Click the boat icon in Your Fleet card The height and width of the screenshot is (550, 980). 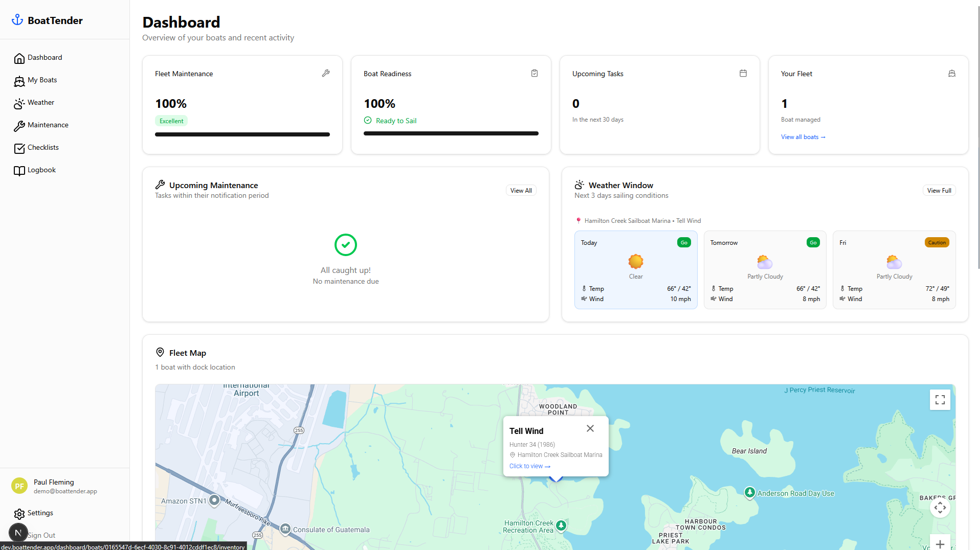tap(951, 73)
